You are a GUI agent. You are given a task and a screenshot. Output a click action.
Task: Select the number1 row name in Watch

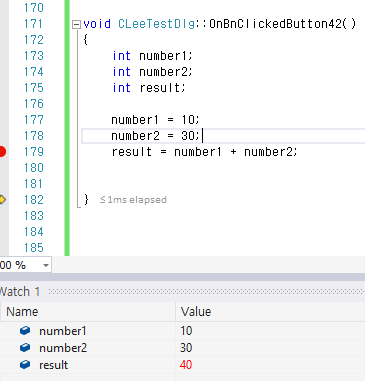[63, 331]
